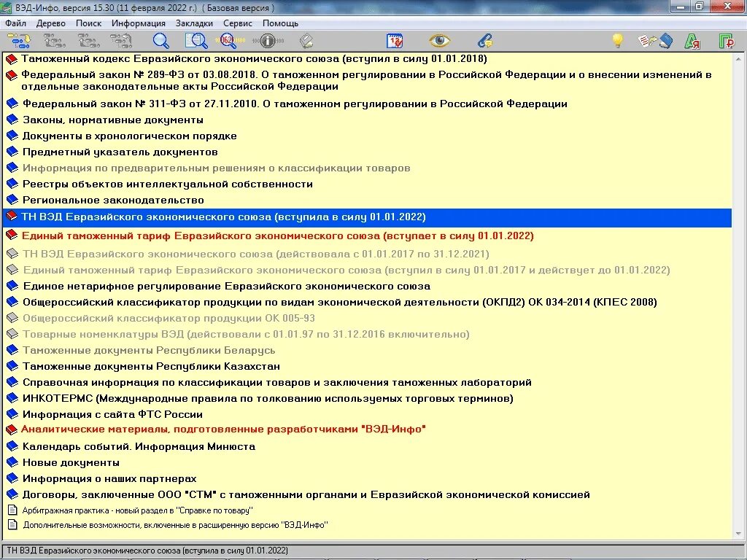Select Товарные номенклатуры ВЭД 01.01.97 row

click(x=246, y=334)
